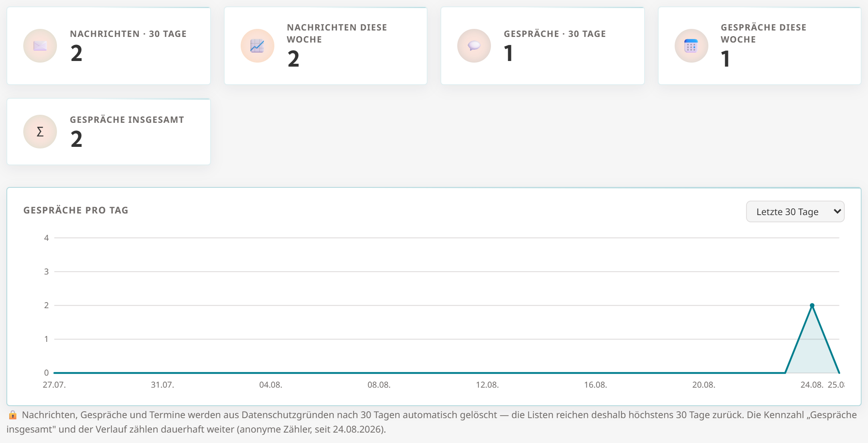Click the calendar icon for Gespräche diese Woche
The height and width of the screenshot is (443, 868).
[691, 46]
